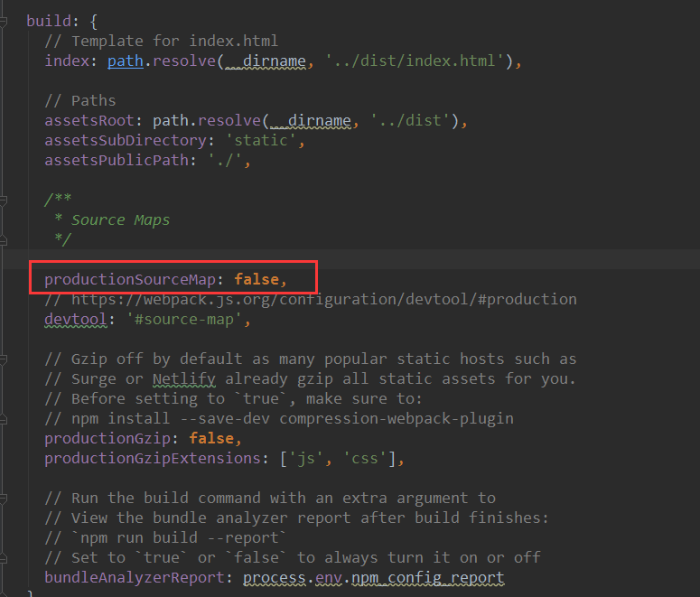
Task: Click the 'index' property key
Action: pos(67,61)
